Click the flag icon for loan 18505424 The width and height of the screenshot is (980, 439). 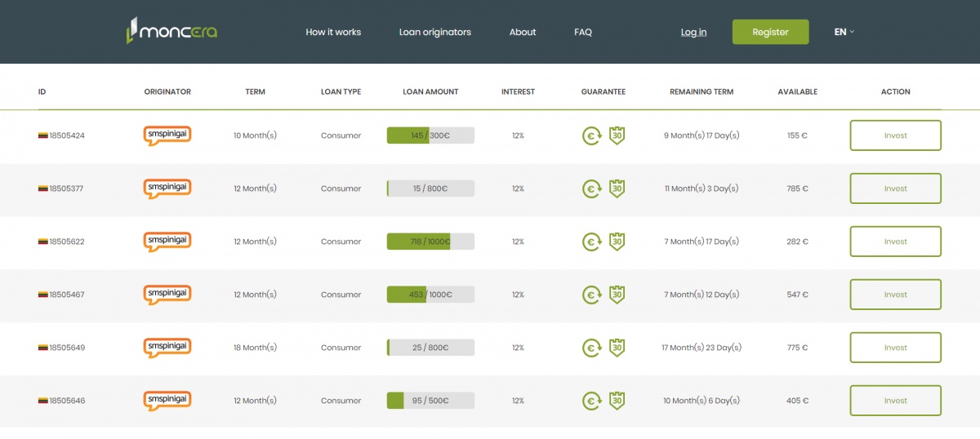click(42, 135)
